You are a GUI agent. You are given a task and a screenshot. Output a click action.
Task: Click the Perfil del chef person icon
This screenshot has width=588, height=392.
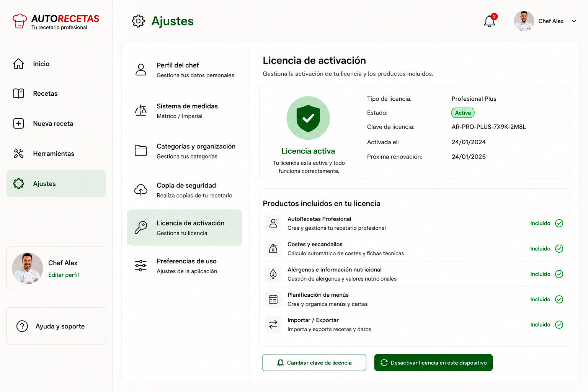point(141,70)
